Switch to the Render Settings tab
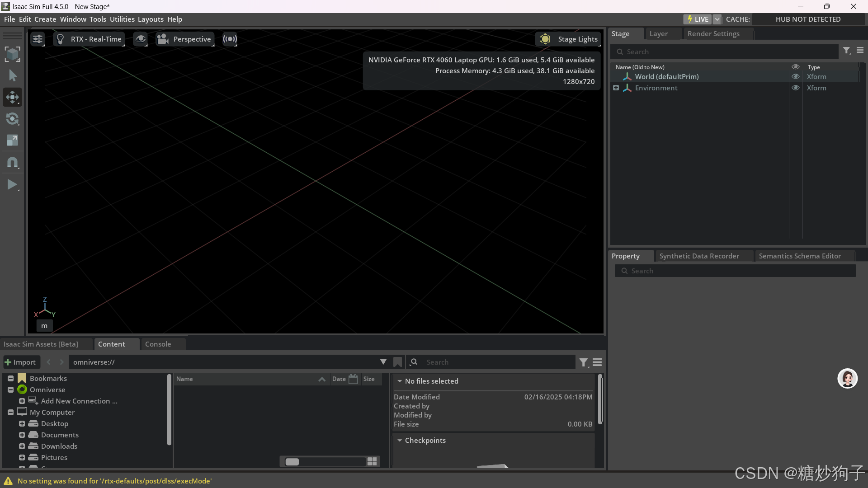 (713, 33)
